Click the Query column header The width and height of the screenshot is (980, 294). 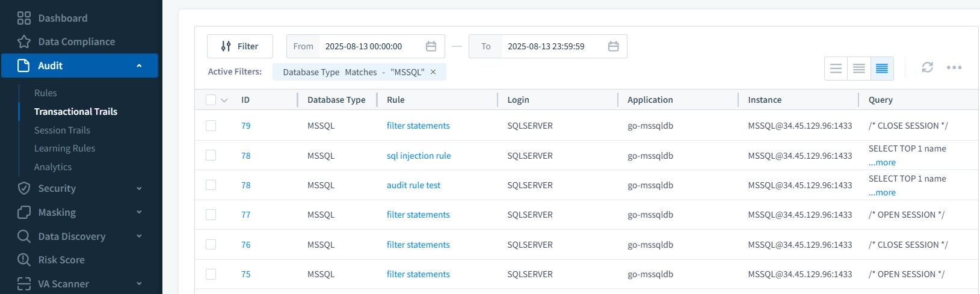pos(881,100)
